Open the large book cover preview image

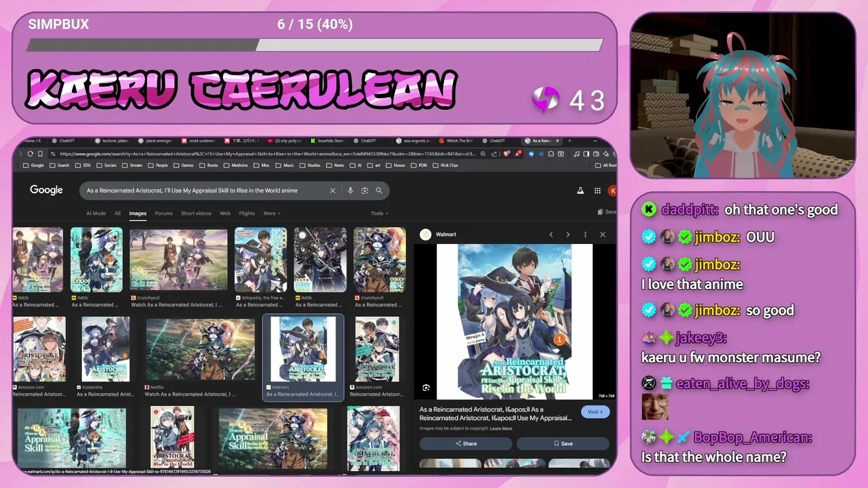[x=515, y=322]
